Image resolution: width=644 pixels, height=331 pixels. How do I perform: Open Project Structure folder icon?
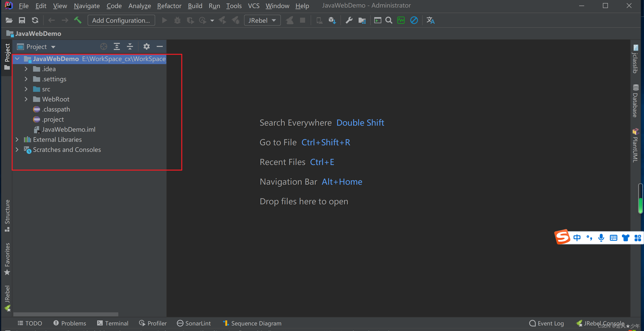[x=362, y=20]
